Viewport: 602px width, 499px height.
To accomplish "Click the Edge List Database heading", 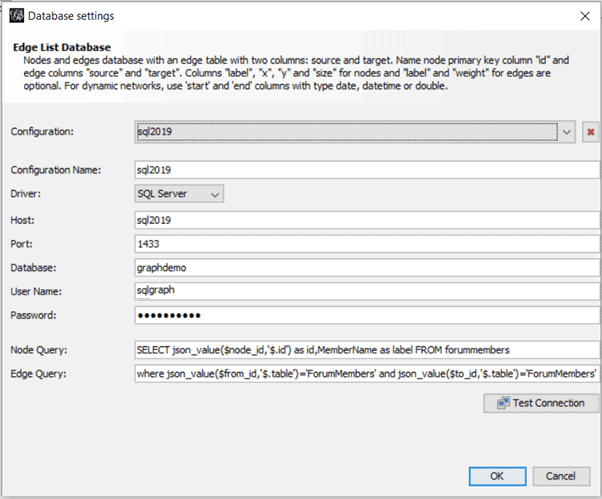I will point(62,47).
